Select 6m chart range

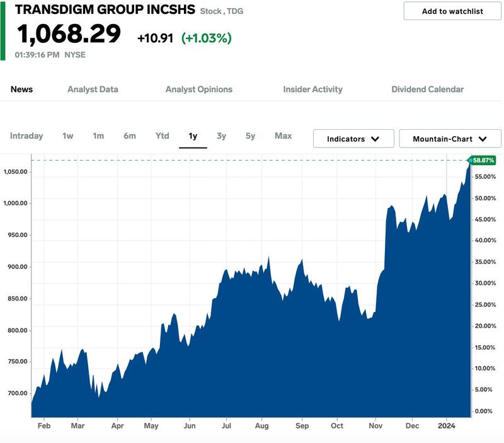tap(130, 136)
